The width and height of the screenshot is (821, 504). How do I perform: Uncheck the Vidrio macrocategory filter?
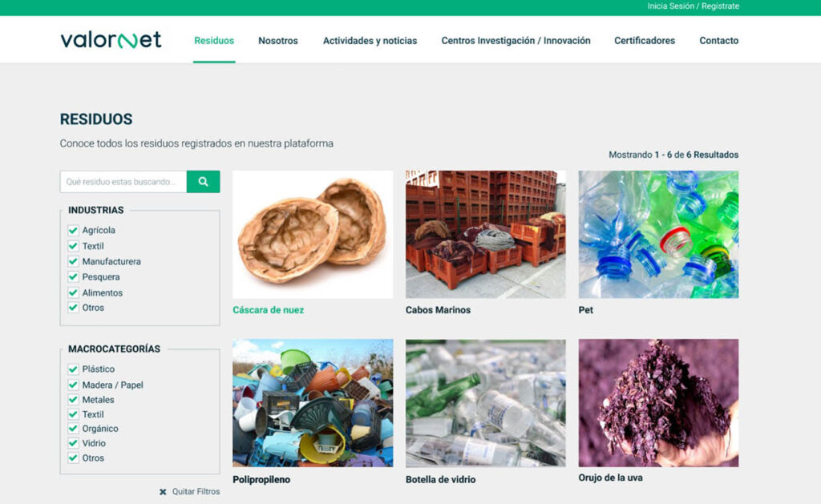(x=73, y=443)
